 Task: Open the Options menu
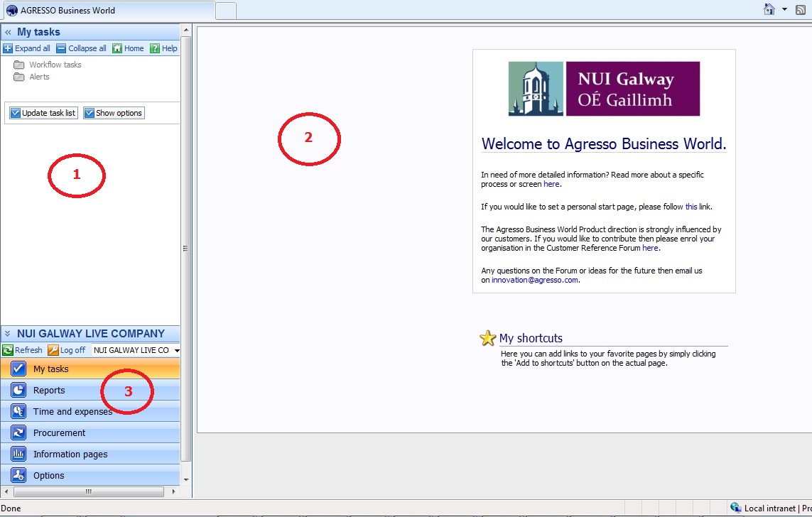(90, 475)
